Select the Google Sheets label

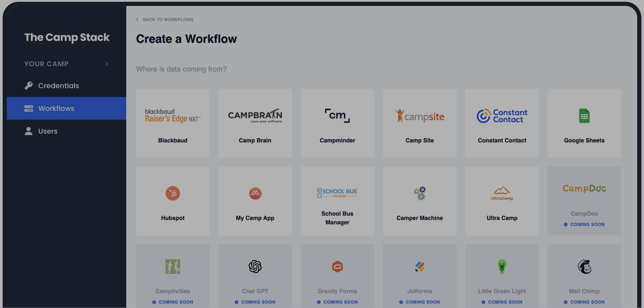pyautogui.click(x=584, y=140)
